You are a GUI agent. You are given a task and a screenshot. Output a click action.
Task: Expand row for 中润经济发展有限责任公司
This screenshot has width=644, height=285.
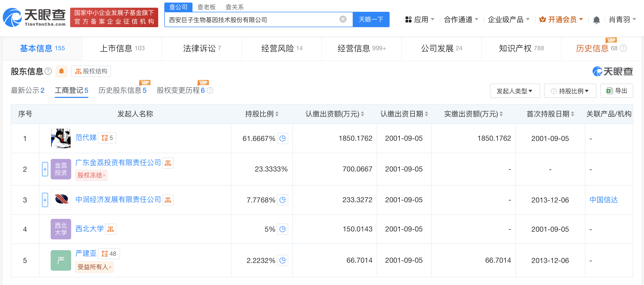click(x=45, y=200)
